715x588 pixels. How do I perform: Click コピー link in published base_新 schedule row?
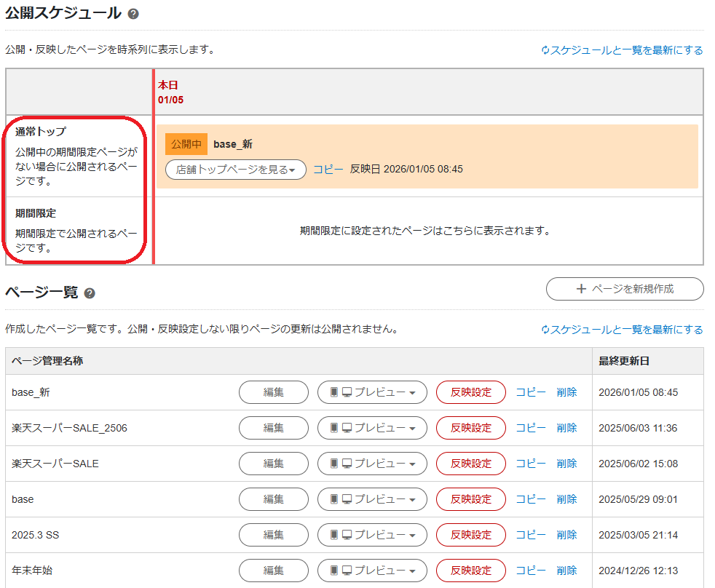point(328,169)
